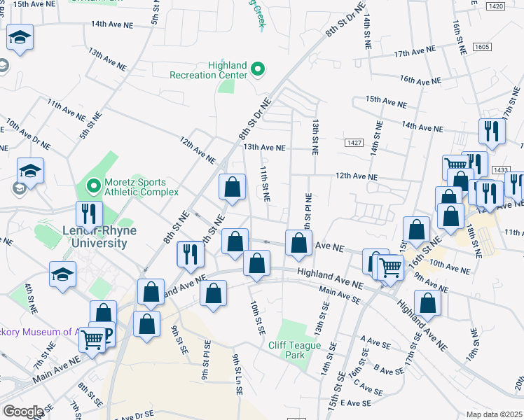Click the Moretz Sports Athletic Complex green pin
The height and width of the screenshot is (420, 524).
tap(94, 186)
